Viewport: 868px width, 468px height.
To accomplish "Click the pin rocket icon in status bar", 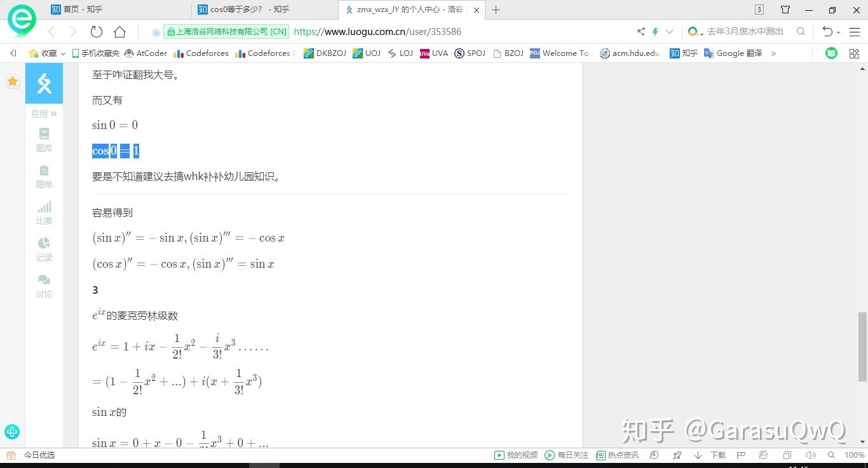I will (677, 455).
